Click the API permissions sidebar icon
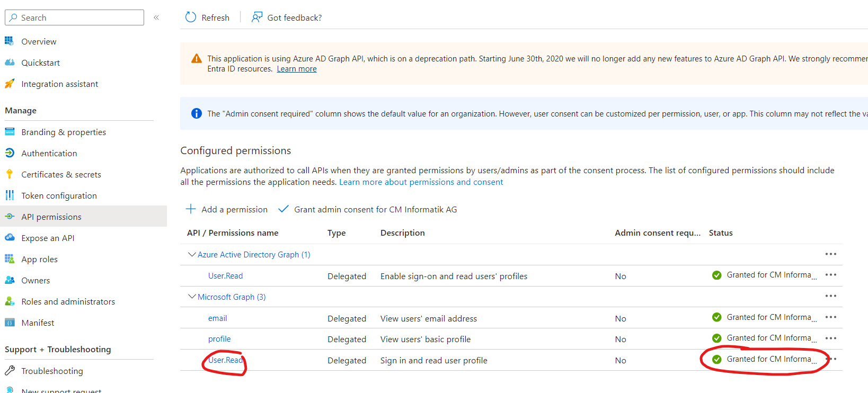868x393 pixels. (10, 216)
